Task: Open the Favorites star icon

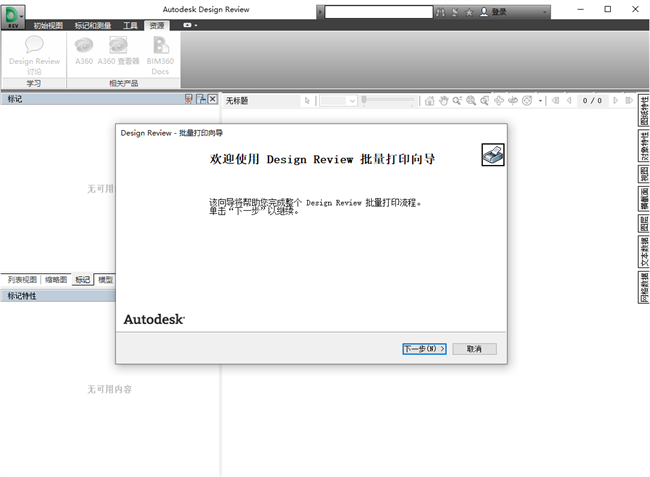Action: [x=469, y=12]
